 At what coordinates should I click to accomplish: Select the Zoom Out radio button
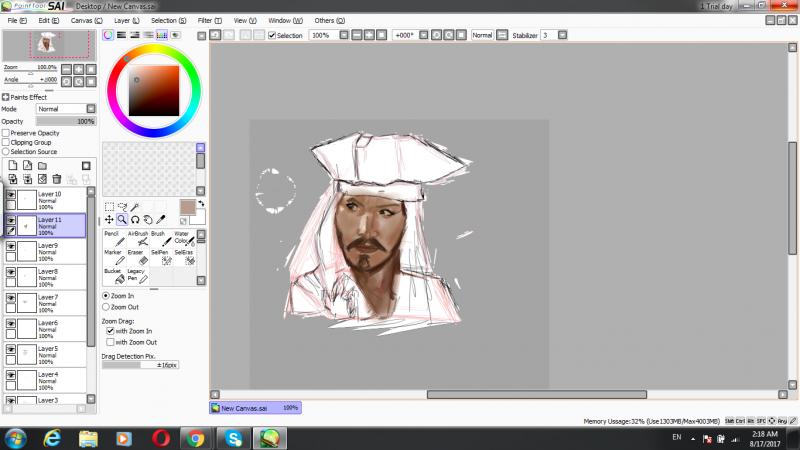(107, 307)
